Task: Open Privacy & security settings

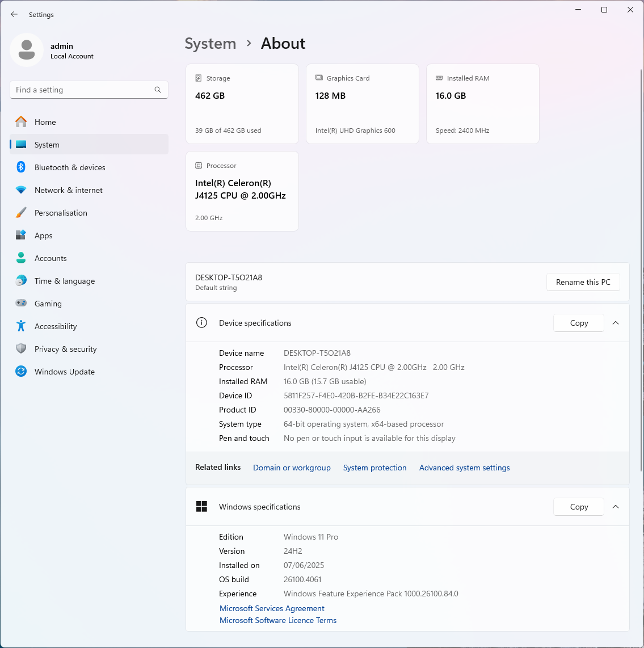Action: coord(89,348)
